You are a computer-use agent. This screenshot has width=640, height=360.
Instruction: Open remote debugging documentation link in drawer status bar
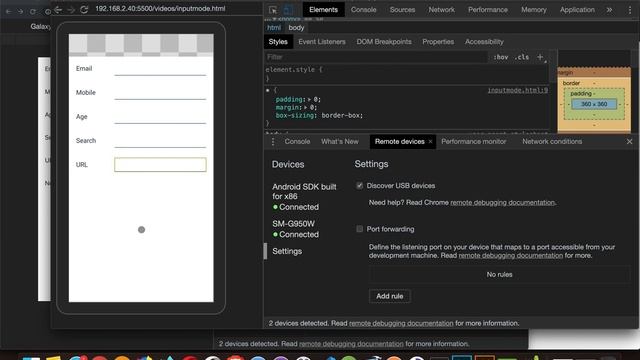coord(401,323)
